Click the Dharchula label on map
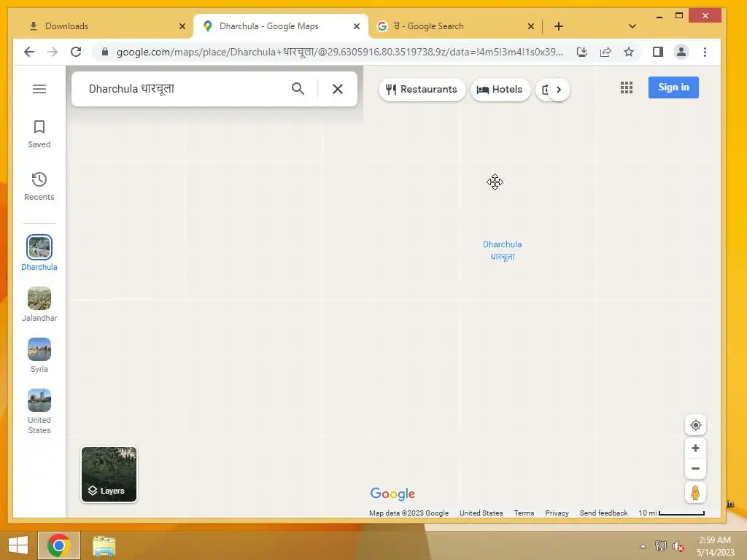Screen dimensions: 747x560 click(502, 251)
